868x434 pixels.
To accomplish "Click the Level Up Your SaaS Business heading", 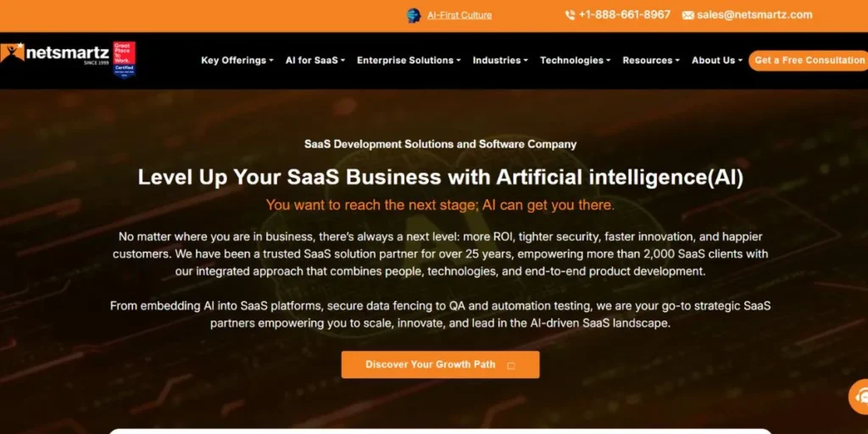I will coord(441,177).
